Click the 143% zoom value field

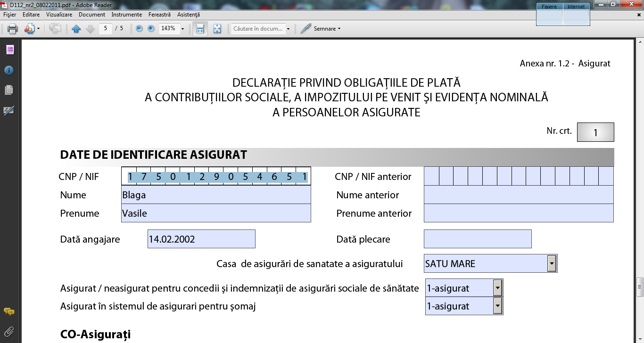pyautogui.click(x=169, y=28)
